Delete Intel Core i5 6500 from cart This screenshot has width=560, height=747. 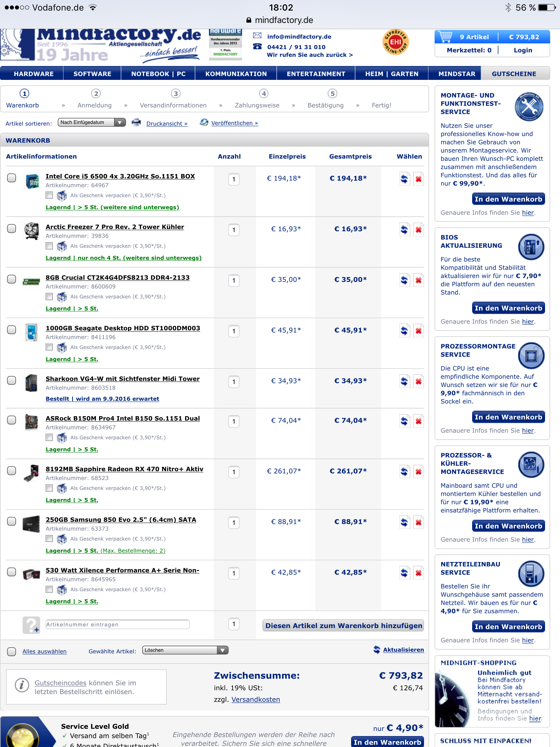point(418,179)
